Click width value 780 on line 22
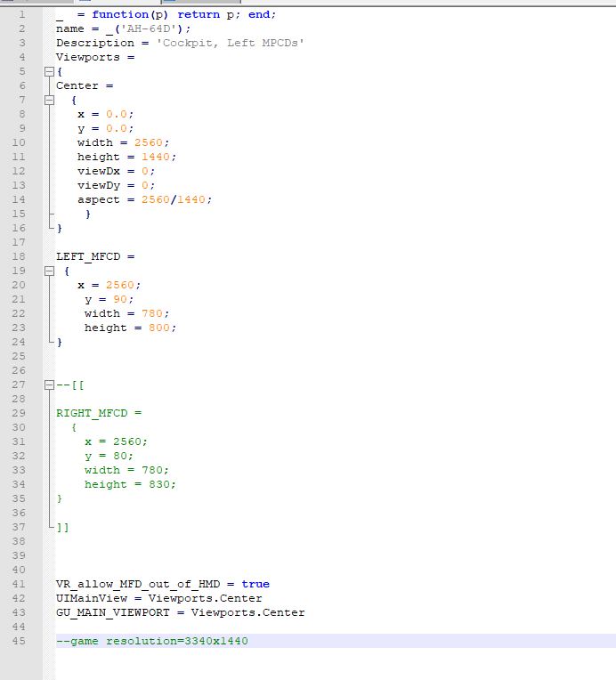The width and height of the screenshot is (616, 680). tap(152, 313)
